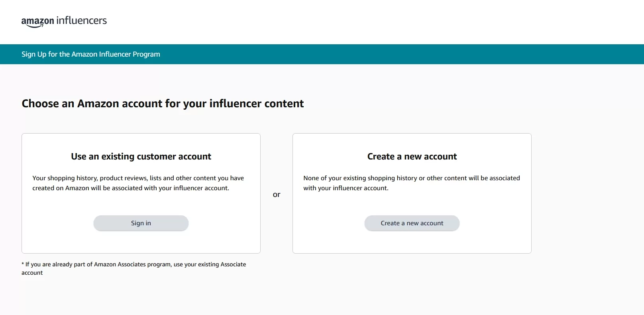Click the word "amazon" in the header logo
Screen dimensions: 644x315
click(x=38, y=21)
